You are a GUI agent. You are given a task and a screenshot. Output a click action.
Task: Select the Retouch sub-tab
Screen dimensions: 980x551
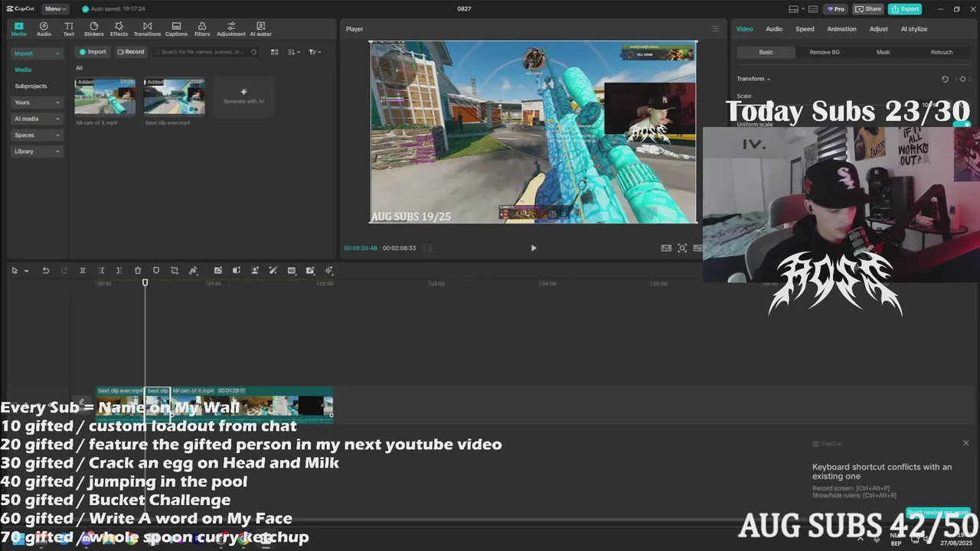click(x=942, y=52)
